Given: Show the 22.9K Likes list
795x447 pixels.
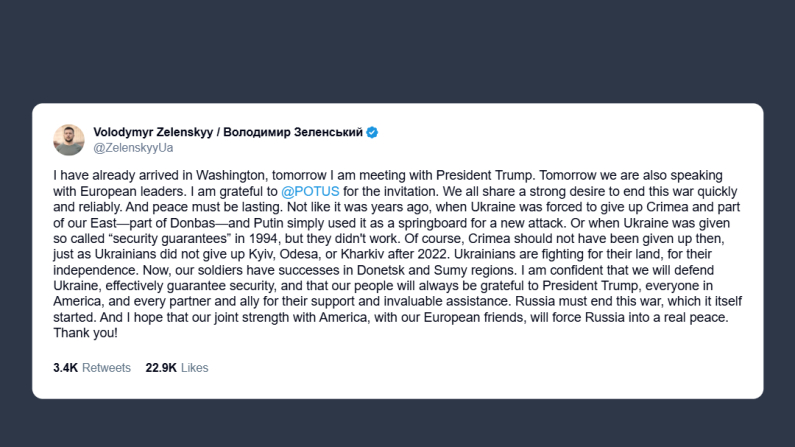Looking at the screenshot, I should point(177,368).
